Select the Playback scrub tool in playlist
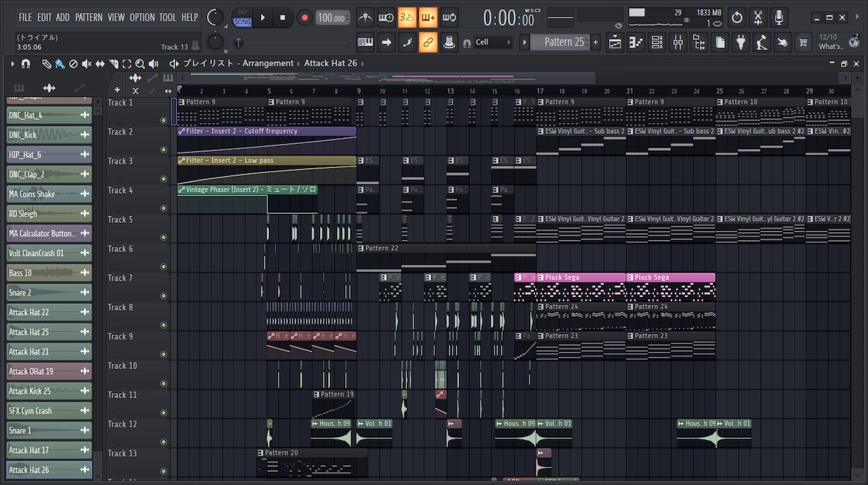Image resolution: width=868 pixels, height=485 pixels. (x=154, y=63)
